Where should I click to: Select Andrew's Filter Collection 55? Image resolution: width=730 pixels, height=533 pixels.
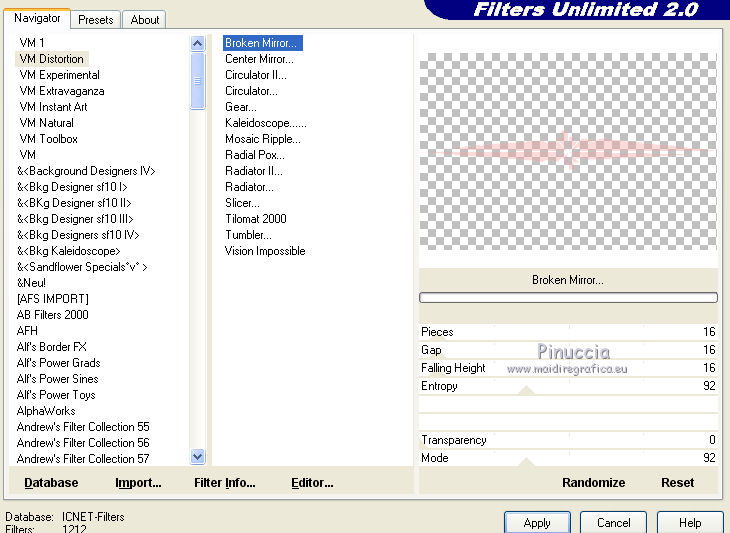point(83,427)
